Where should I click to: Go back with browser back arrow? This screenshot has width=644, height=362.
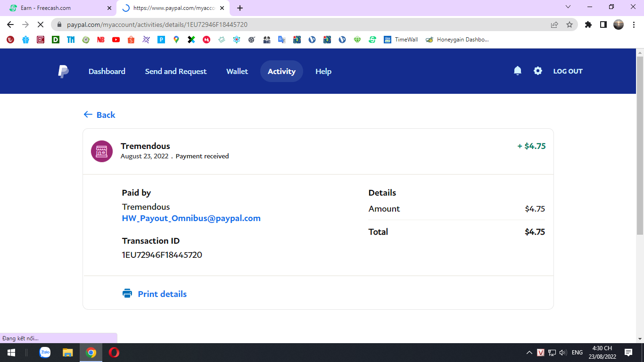coord(10,25)
